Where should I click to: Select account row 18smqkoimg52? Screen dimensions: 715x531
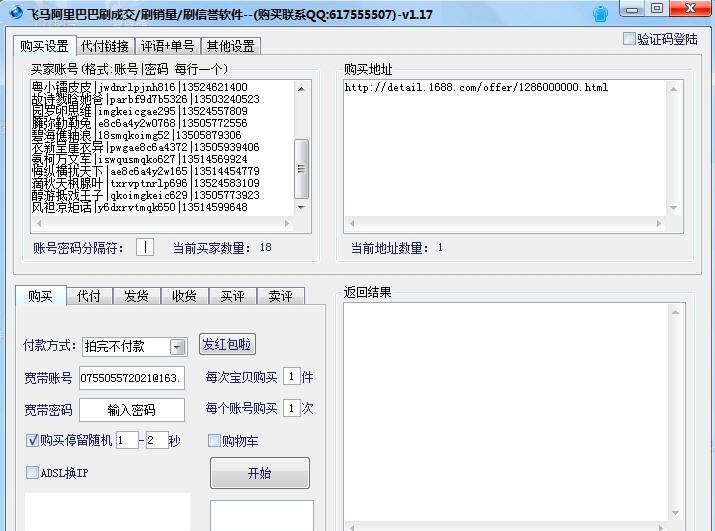tap(137, 135)
